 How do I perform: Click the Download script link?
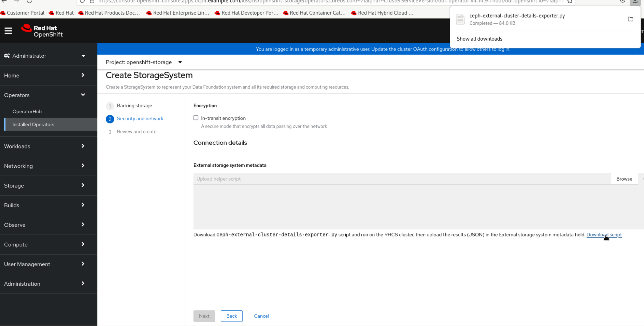pos(604,235)
